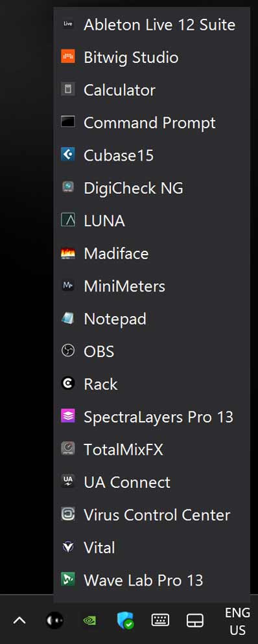
Task: Click the Madiface label
Action: coord(116,253)
